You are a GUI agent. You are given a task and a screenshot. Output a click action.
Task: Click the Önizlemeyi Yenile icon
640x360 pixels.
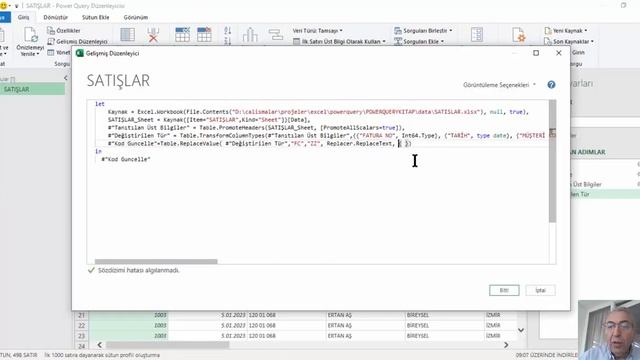(30, 35)
